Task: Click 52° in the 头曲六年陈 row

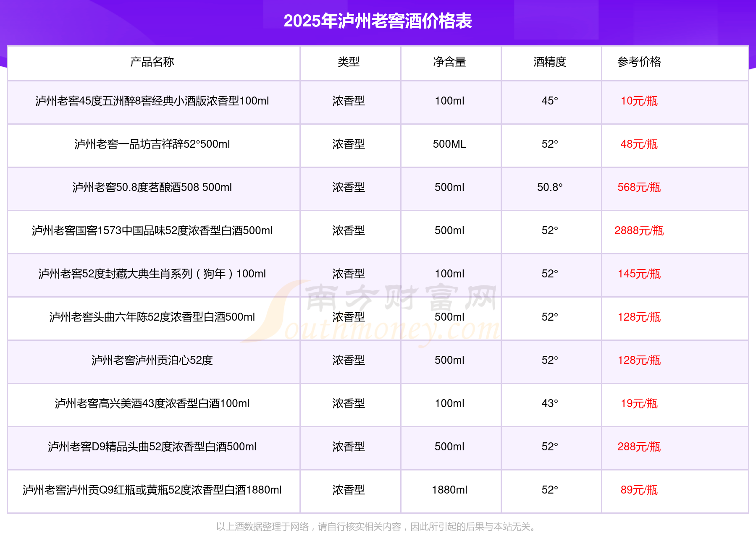Action: point(550,317)
